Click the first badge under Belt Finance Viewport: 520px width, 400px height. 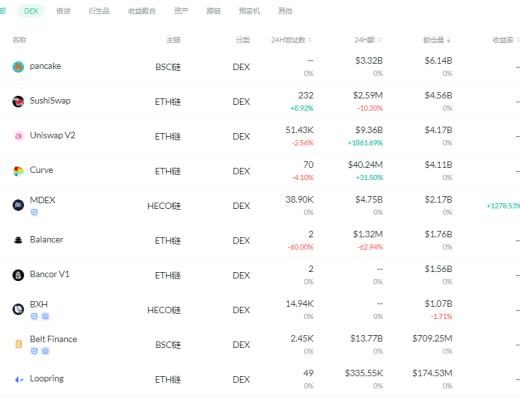[x=34, y=351]
